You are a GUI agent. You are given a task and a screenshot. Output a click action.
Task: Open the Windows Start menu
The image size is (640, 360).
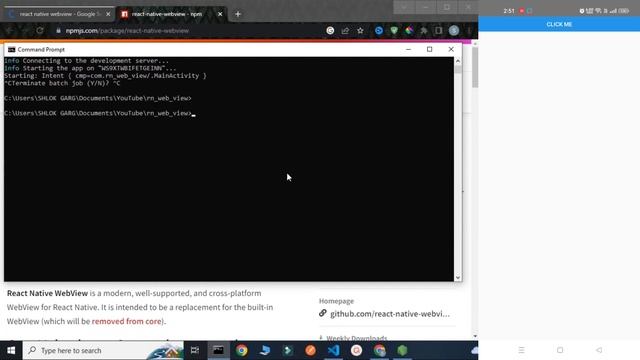11,350
